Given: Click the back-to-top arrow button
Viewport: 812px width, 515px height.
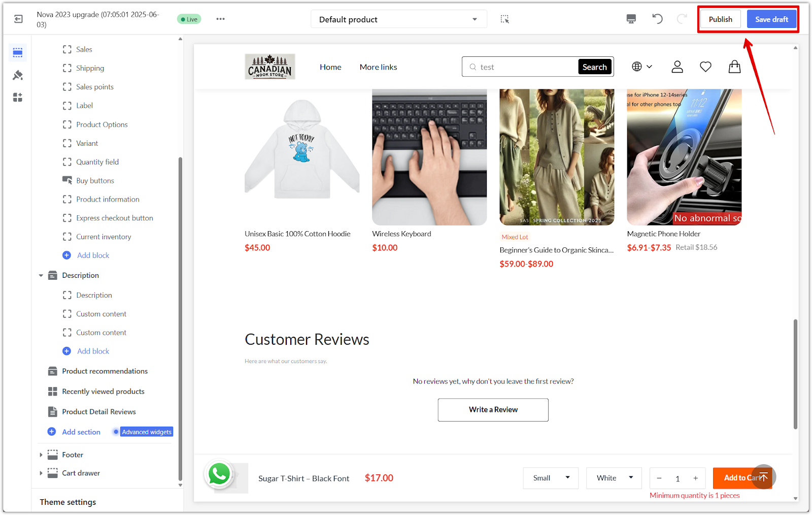Looking at the screenshot, I should 763,477.
